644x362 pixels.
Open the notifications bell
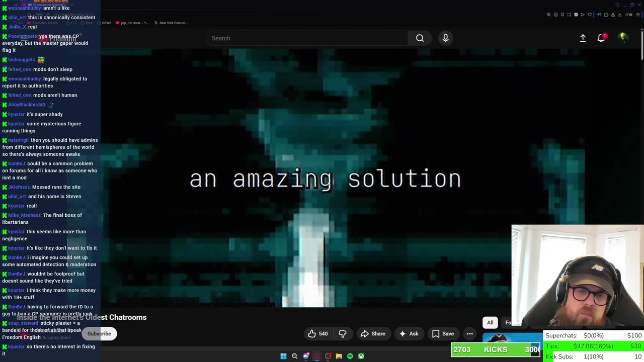pos(601,38)
